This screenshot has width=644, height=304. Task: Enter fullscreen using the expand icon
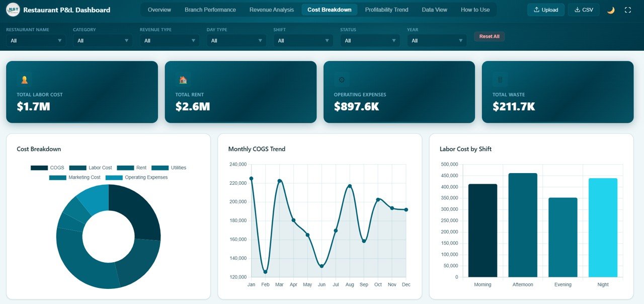[628, 10]
